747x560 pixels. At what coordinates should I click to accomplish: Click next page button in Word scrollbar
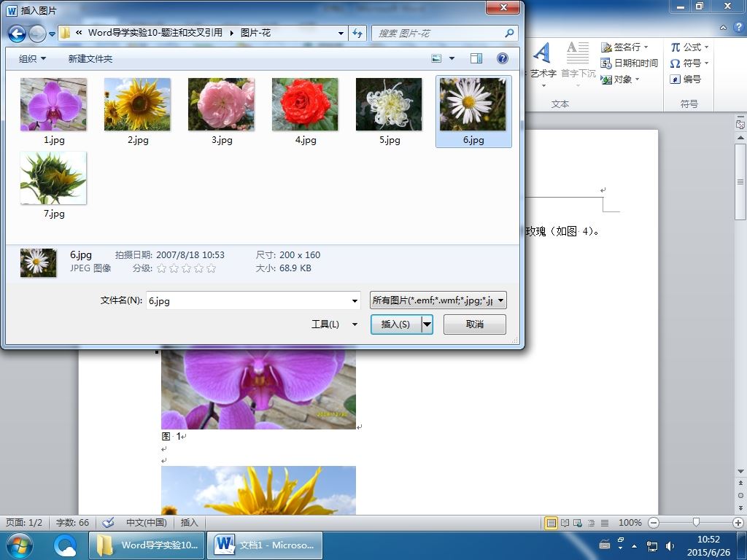[740, 508]
